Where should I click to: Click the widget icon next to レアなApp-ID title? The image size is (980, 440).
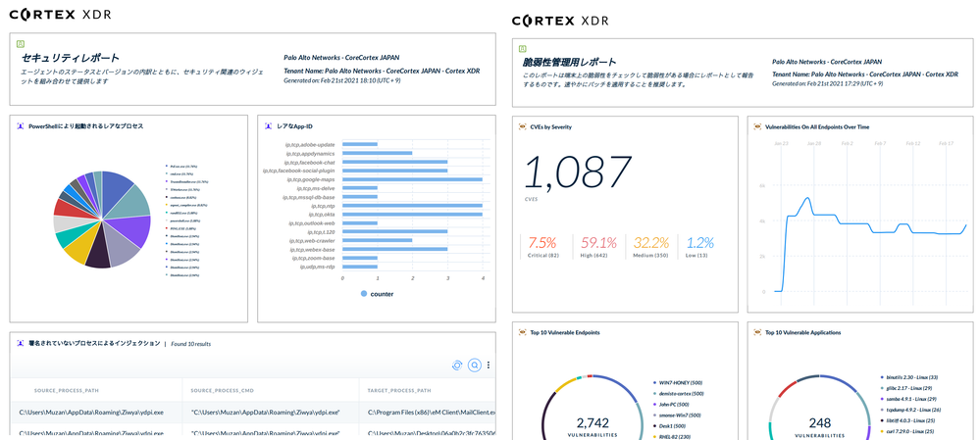(268, 126)
